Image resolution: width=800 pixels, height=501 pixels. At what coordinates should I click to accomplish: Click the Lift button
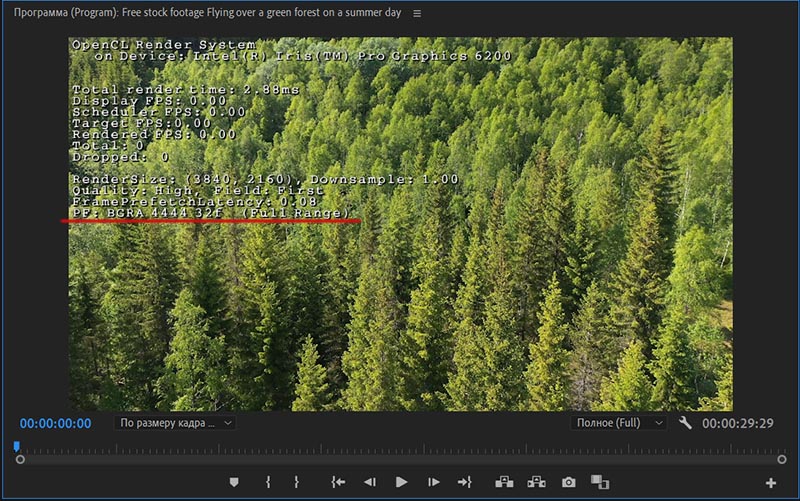[504, 482]
